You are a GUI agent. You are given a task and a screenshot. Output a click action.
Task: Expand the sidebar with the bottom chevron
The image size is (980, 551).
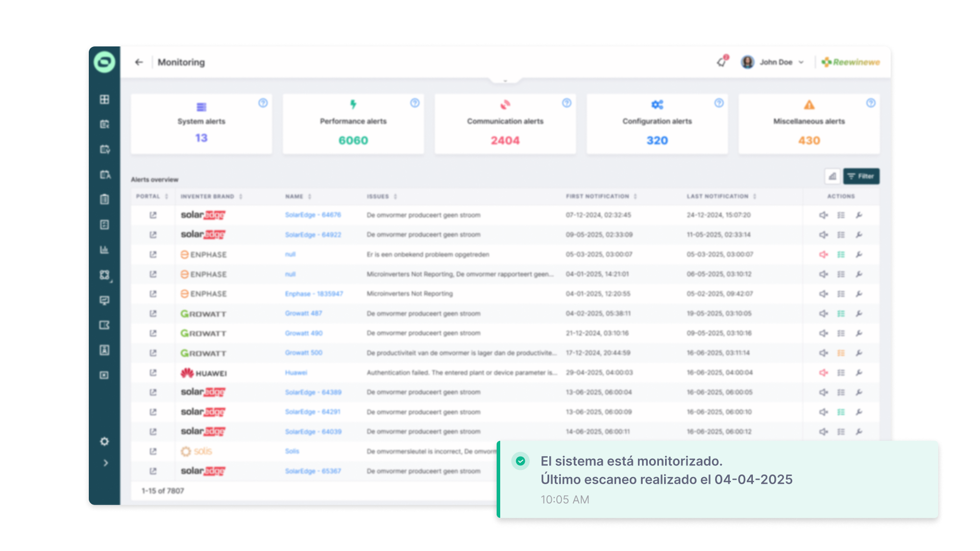click(x=106, y=463)
